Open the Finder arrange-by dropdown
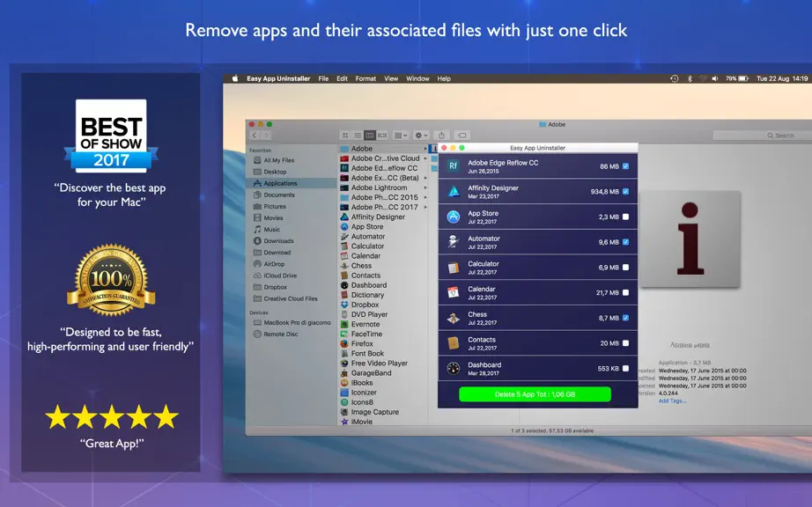 [x=401, y=135]
